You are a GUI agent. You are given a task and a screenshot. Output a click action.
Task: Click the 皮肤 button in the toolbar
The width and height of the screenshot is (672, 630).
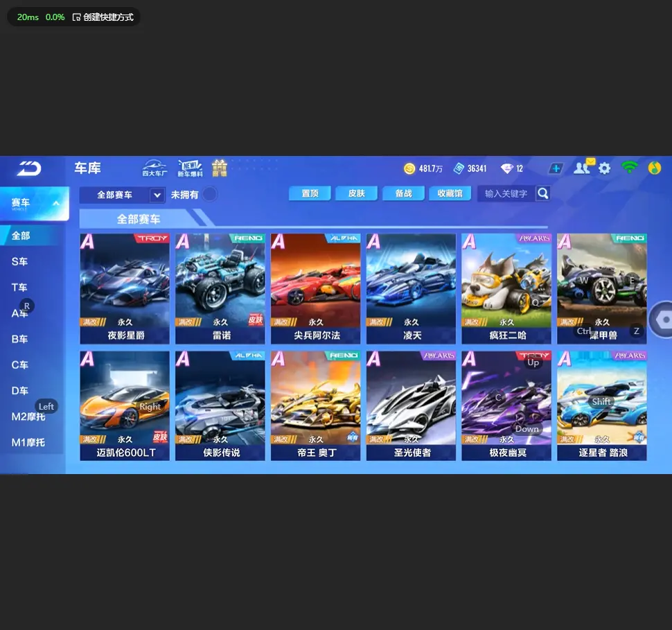click(x=357, y=193)
